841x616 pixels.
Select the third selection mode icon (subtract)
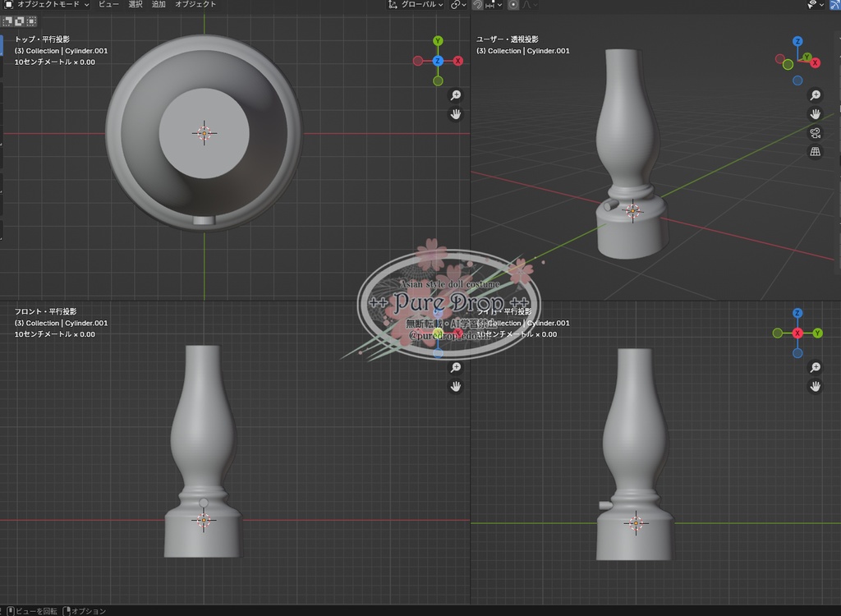click(x=31, y=21)
